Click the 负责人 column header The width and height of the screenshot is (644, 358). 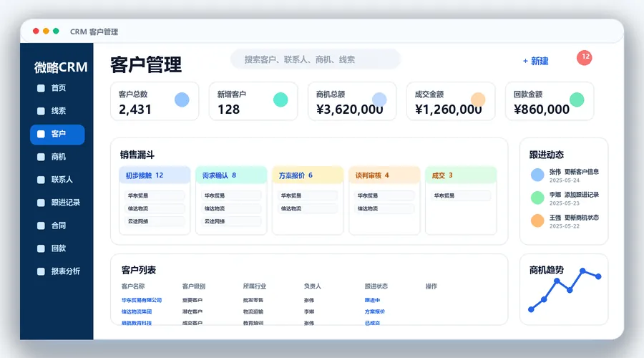[x=313, y=286]
